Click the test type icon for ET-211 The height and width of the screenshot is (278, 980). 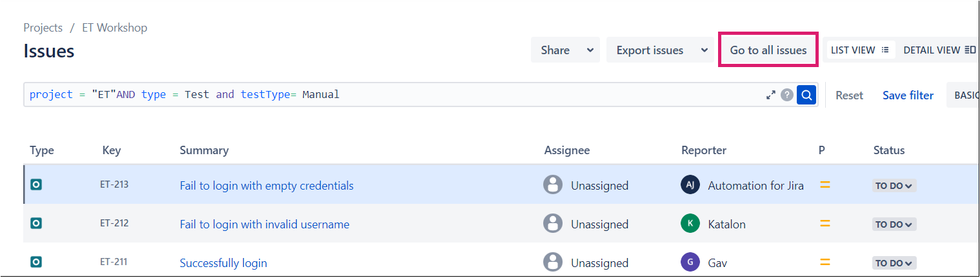(x=37, y=263)
